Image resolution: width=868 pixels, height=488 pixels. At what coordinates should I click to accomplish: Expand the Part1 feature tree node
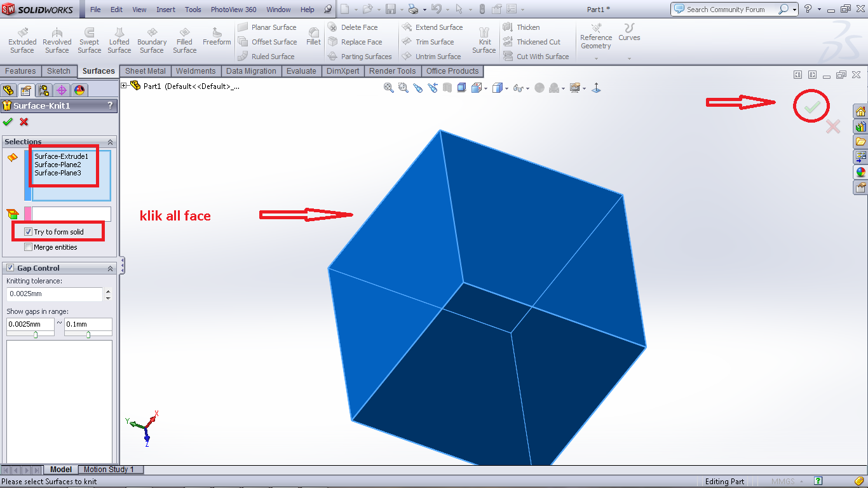[x=125, y=86]
